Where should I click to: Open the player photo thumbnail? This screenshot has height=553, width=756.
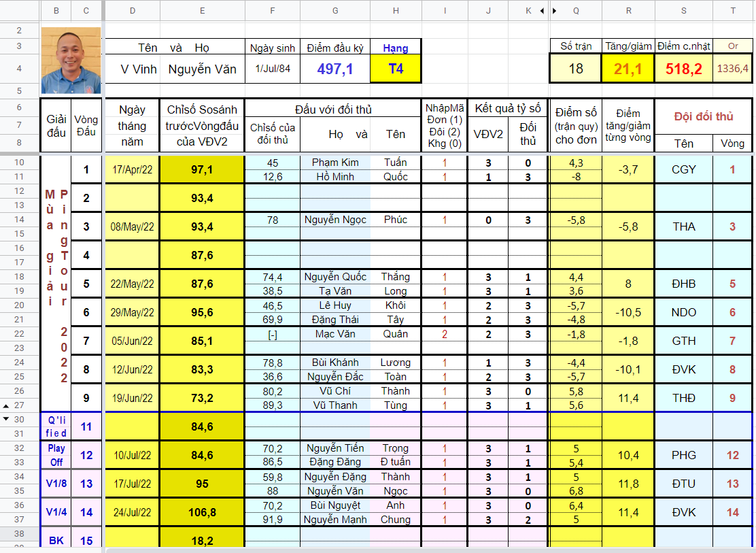tap(71, 61)
